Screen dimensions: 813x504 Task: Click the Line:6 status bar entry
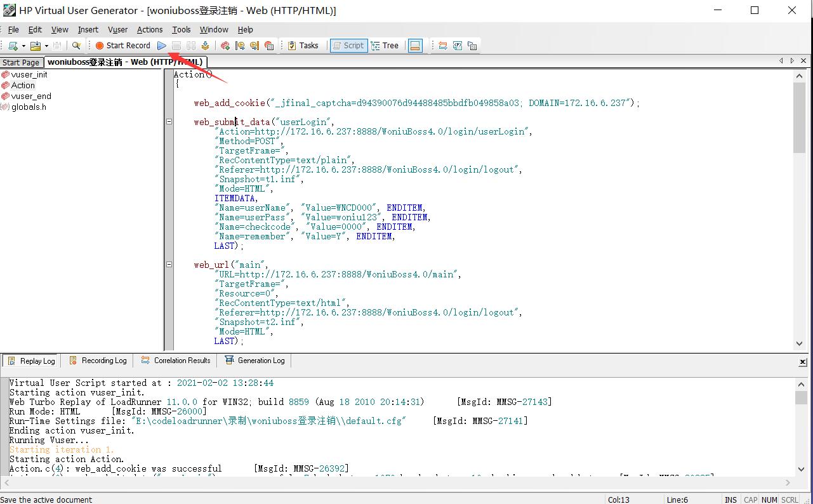tap(678, 500)
